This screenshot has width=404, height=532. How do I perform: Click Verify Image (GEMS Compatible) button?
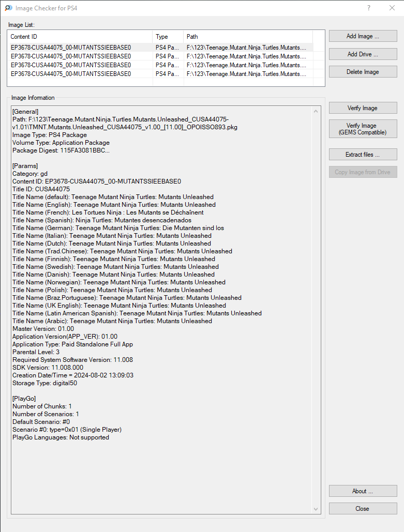pos(363,129)
